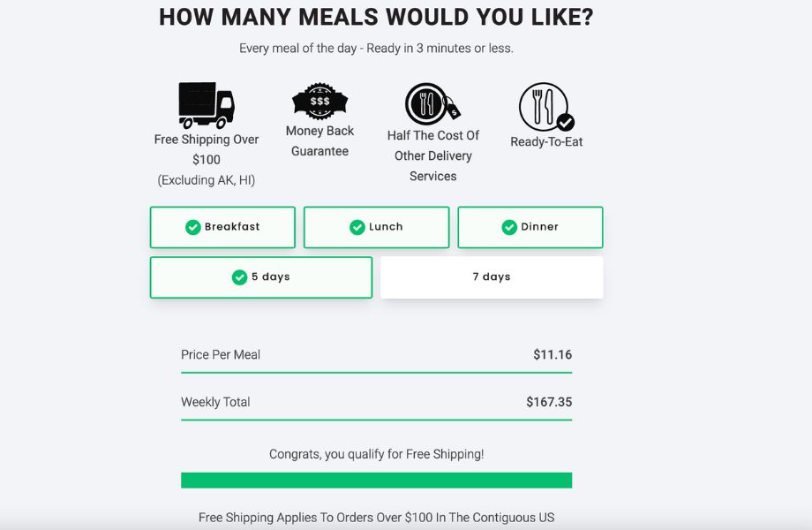The height and width of the screenshot is (530, 812).
Task: Click the Ready-To-Eat label text
Action: tap(546, 142)
